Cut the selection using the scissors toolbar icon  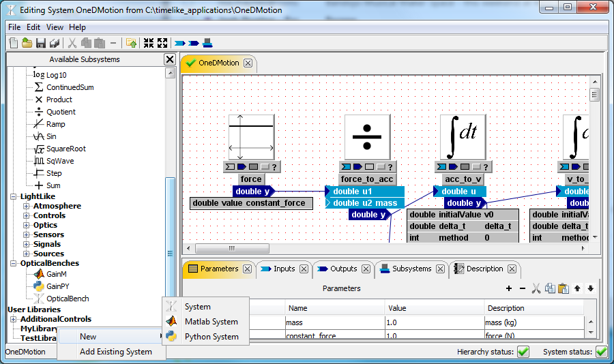(x=72, y=43)
